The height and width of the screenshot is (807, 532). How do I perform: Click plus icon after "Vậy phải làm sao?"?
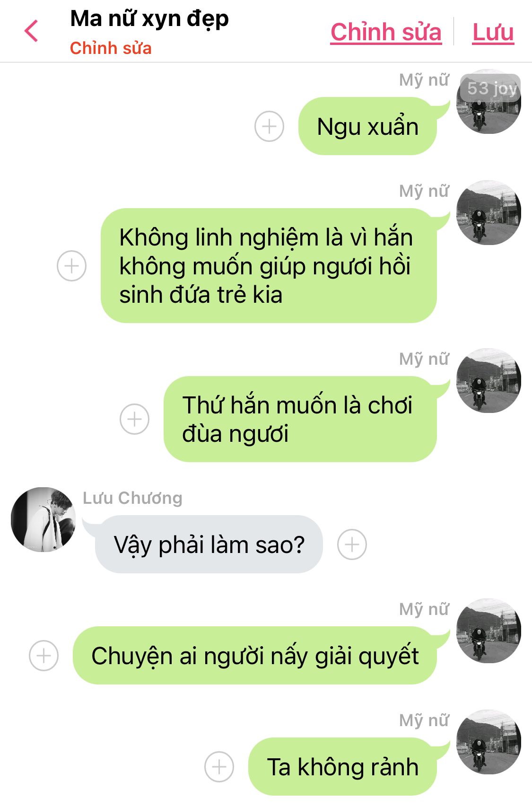352,544
